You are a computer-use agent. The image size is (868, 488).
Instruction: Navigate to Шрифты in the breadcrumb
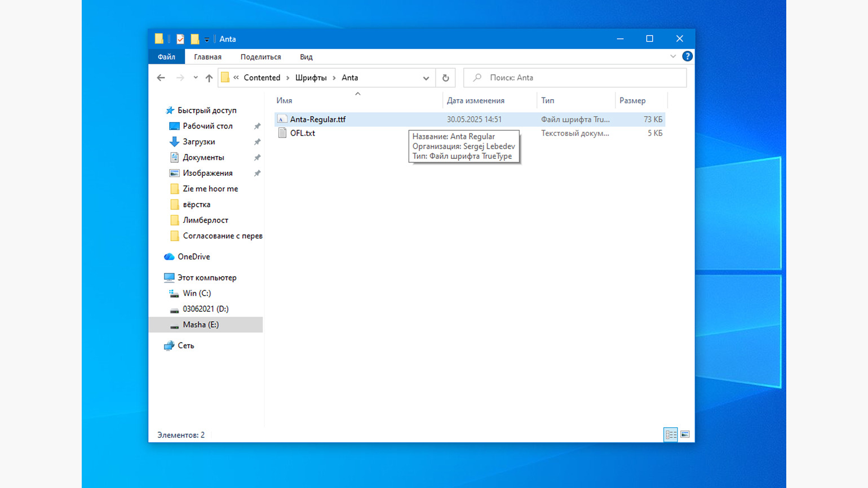click(311, 78)
